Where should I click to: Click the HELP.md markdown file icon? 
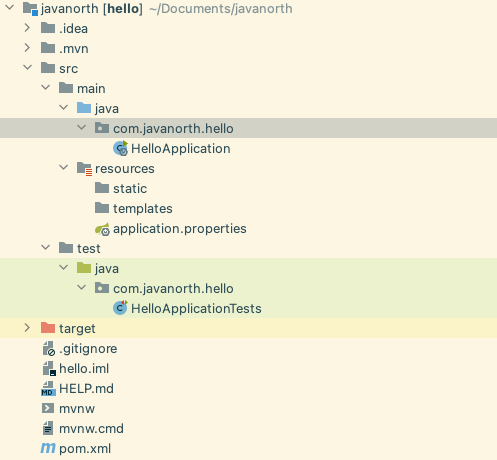48,389
